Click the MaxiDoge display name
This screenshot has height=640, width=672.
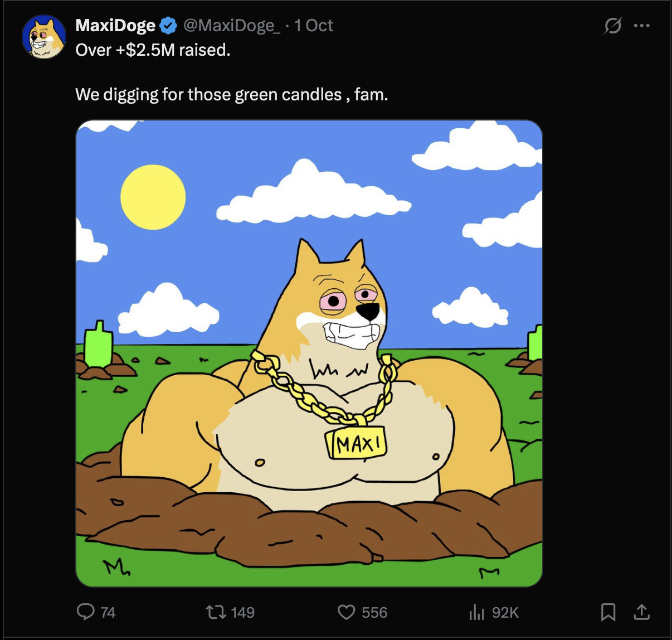[115, 26]
